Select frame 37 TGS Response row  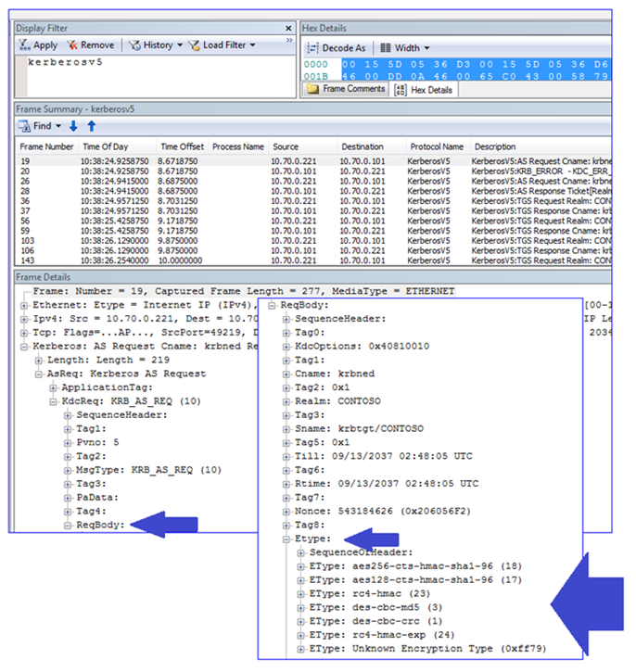[x=314, y=210]
